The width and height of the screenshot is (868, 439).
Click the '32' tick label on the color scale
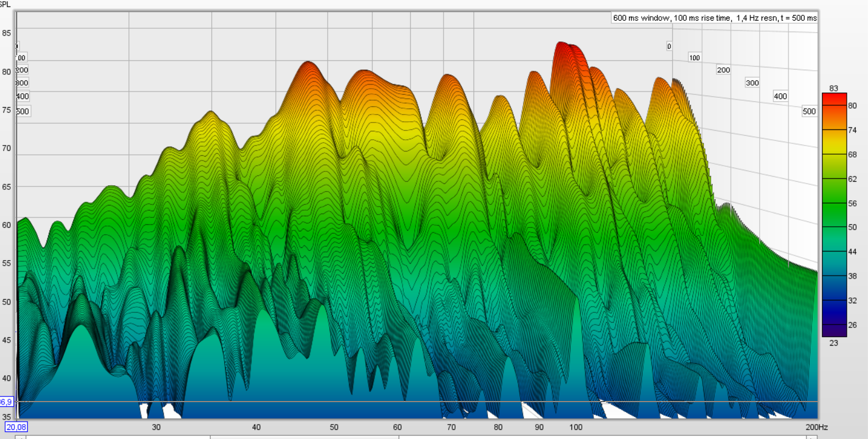852,300
